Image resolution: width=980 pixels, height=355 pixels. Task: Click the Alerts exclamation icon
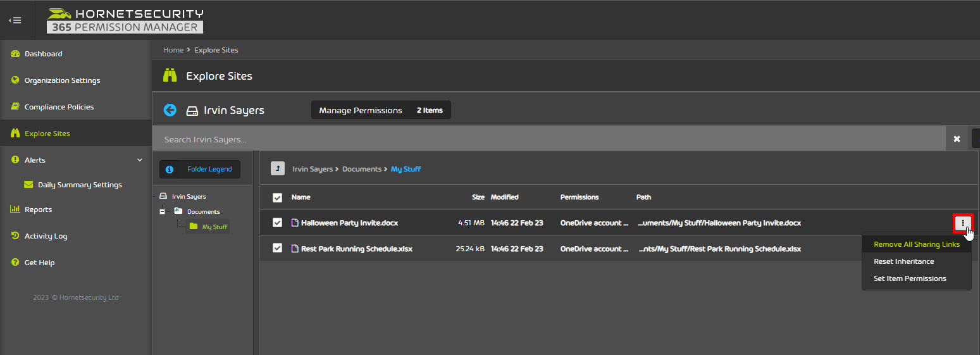click(15, 160)
